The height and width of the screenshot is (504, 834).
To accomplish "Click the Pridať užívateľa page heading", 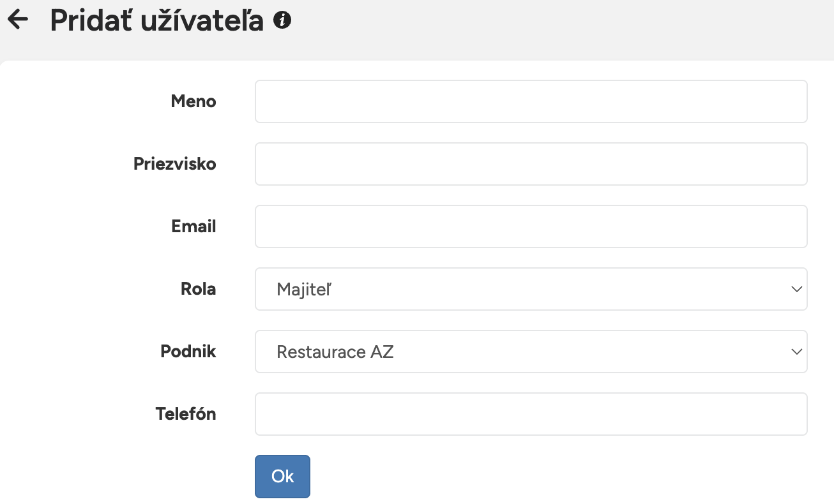I will point(157,21).
